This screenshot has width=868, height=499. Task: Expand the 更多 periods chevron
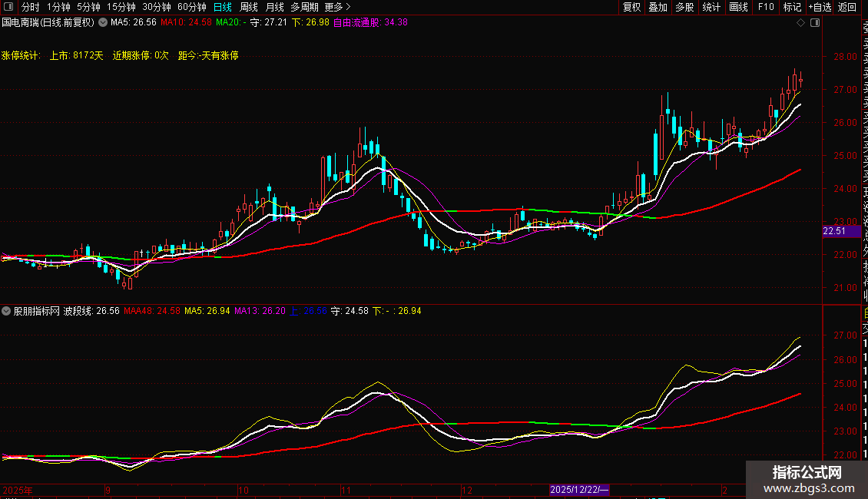coord(348,7)
